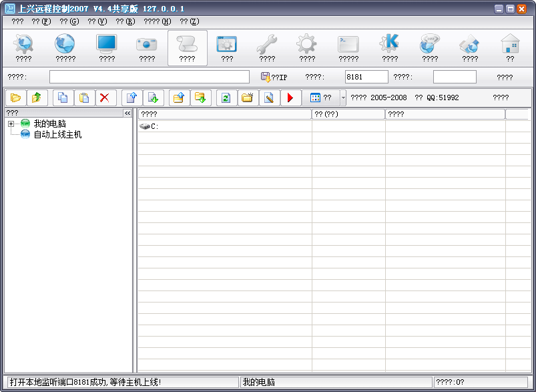Click the monitor screen toolbar icon

107,47
